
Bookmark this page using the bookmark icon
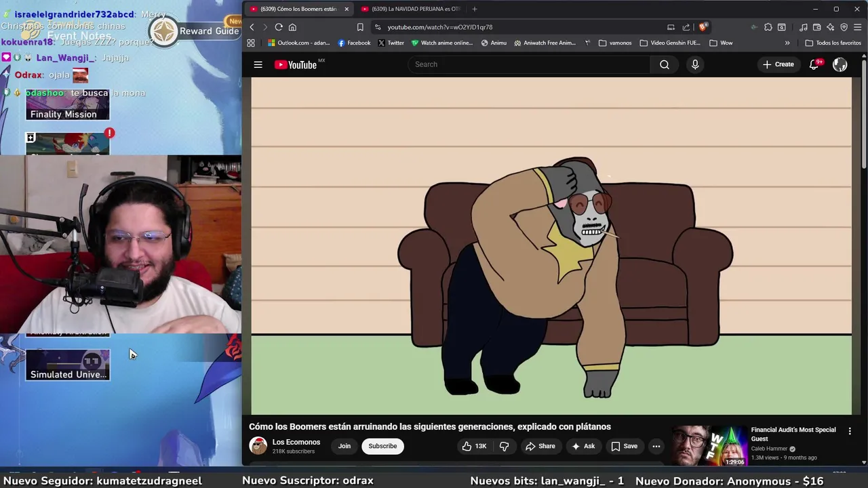tap(360, 27)
